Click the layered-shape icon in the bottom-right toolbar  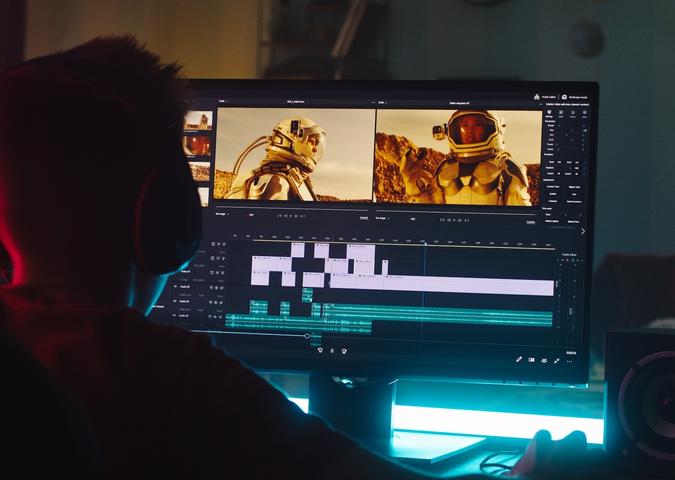[x=544, y=360]
